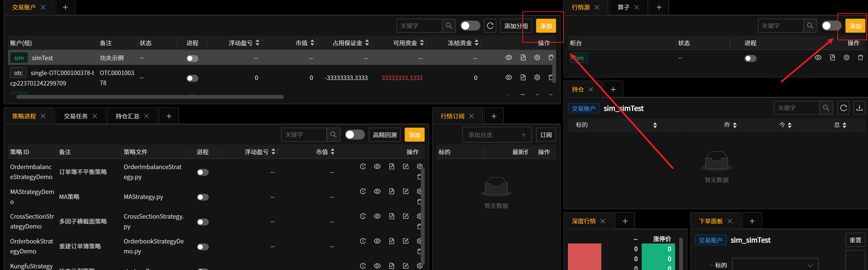The height and width of the screenshot is (270, 868).
Task: Open log file for MAStrategyDemo
Action: pos(392,191)
